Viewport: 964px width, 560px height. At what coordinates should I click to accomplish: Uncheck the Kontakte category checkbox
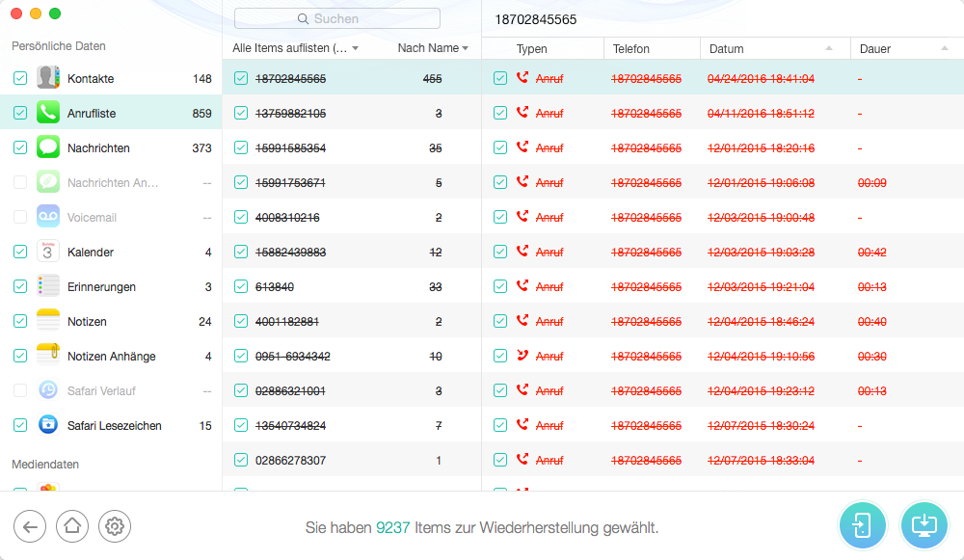(20, 78)
